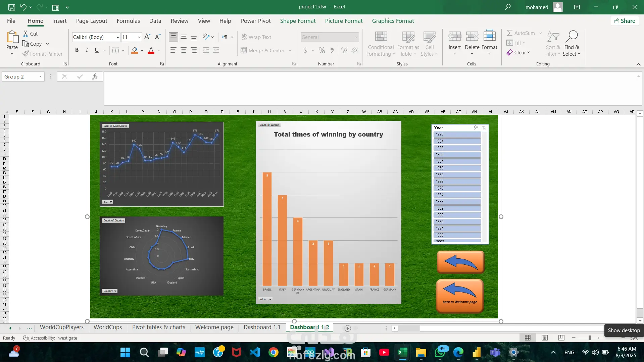Viewport: 644px width, 362px height.
Task: Open the Power Pivot ribbon tab
Action: tap(256, 21)
